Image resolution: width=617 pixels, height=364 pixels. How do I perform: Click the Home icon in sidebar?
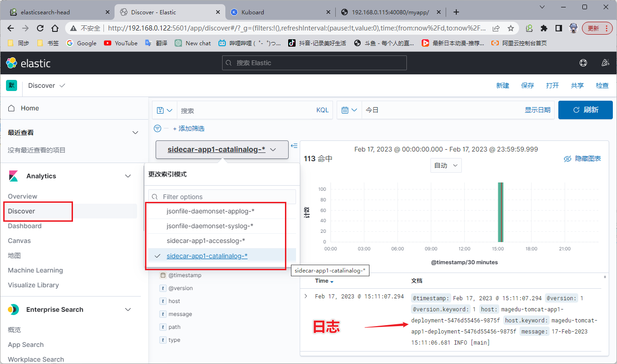tap(12, 108)
